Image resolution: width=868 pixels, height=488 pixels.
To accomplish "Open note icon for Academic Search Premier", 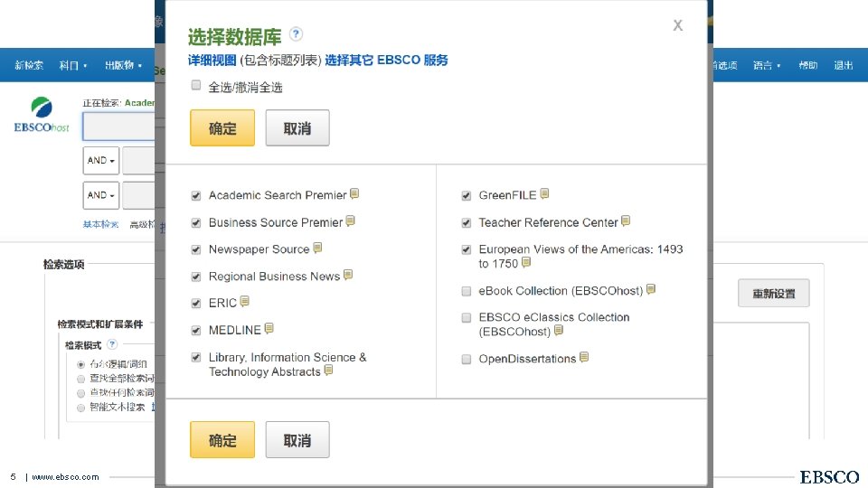I will (x=354, y=194).
